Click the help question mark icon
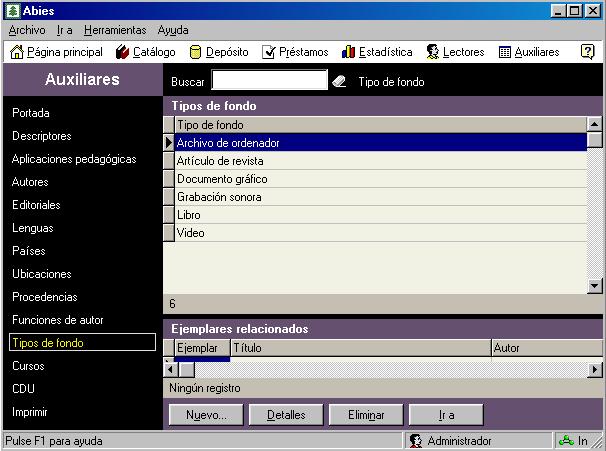Screen dimensions: 606x451 click(x=587, y=52)
